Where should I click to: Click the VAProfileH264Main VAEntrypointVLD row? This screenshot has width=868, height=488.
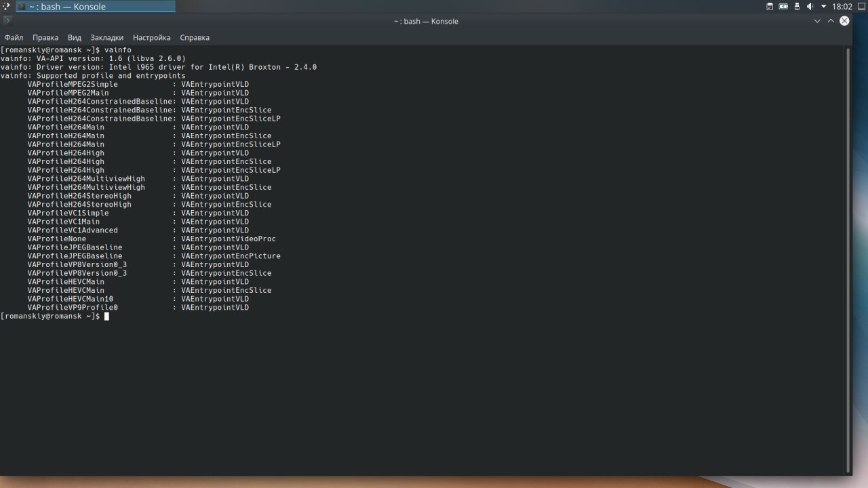138,127
